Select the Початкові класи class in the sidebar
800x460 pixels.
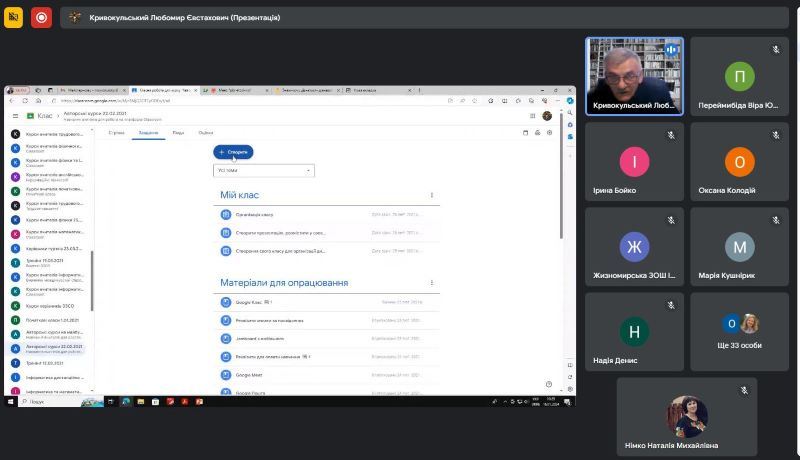[x=52, y=320]
